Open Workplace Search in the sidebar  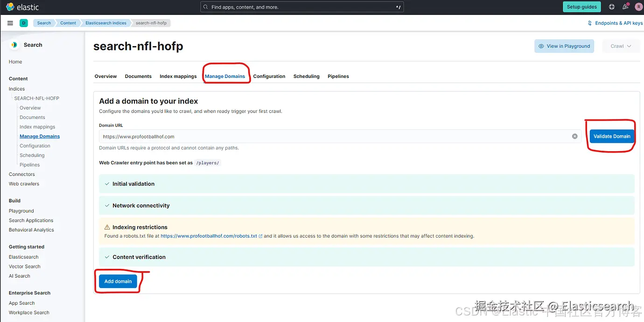(x=29, y=313)
